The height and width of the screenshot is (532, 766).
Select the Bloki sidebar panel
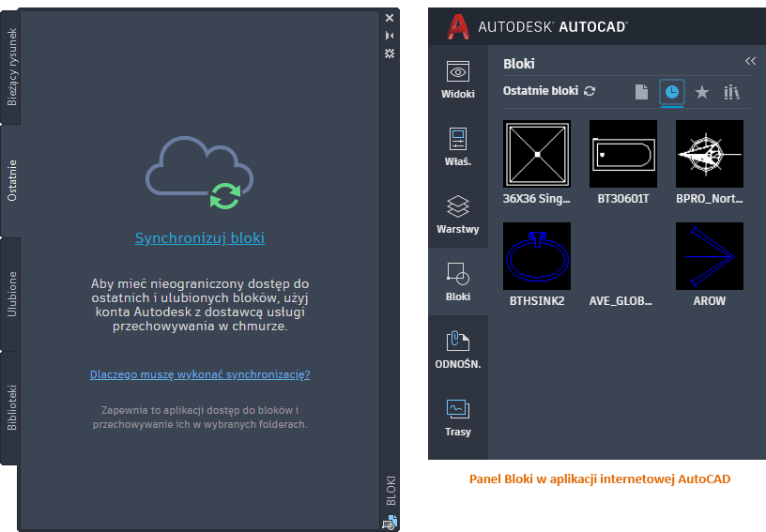pyautogui.click(x=458, y=281)
